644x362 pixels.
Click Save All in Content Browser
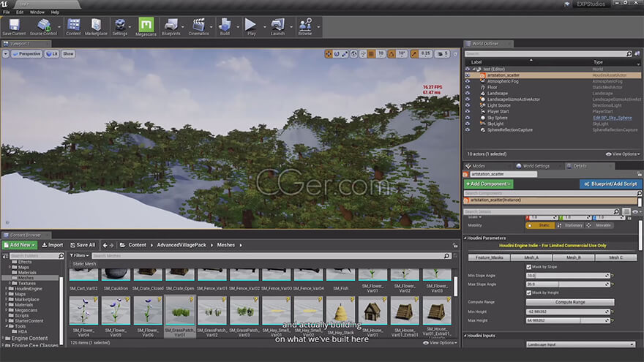tap(83, 245)
